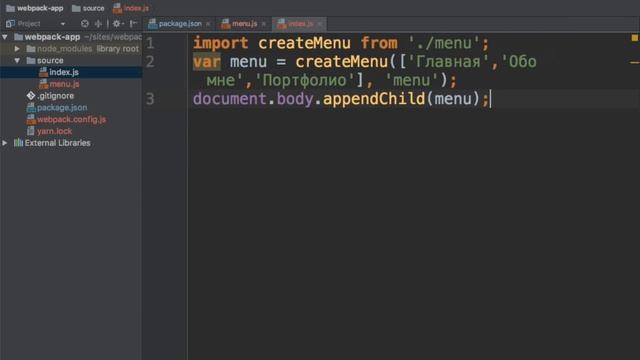Click the scroll from source target icon
Viewport: 640px width, 360px height.
pyautogui.click(x=84, y=24)
